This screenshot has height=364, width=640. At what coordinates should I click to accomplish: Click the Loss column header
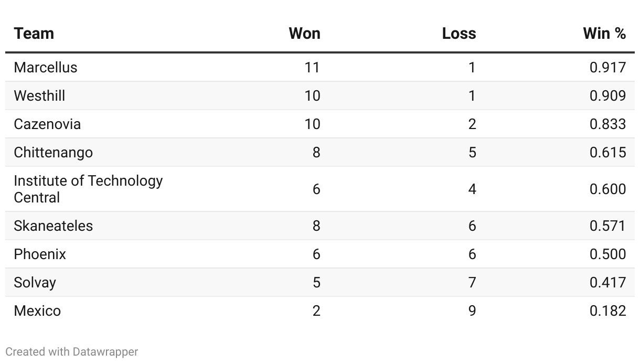point(459,34)
